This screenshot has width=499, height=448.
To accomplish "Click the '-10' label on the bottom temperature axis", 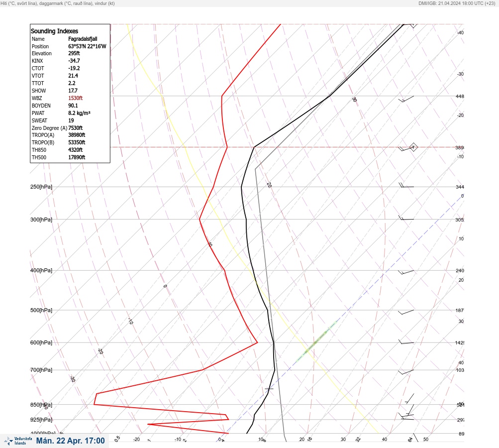I will [x=178, y=440].
